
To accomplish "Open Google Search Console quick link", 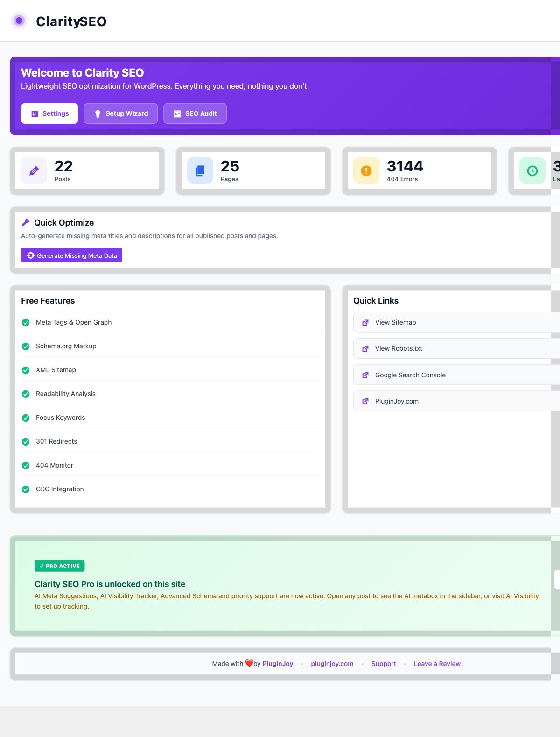I will coord(456,375).
